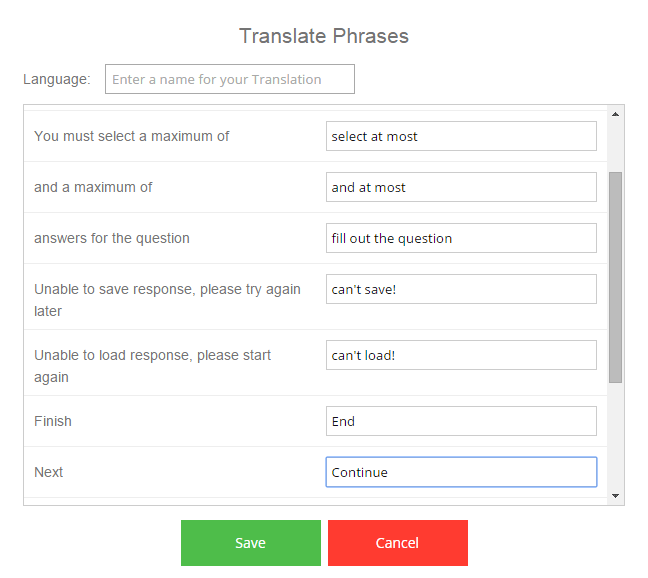Edit the 'can't load!' translation field
This screenshot has height=578, width=648.
[x=461, y=355]
